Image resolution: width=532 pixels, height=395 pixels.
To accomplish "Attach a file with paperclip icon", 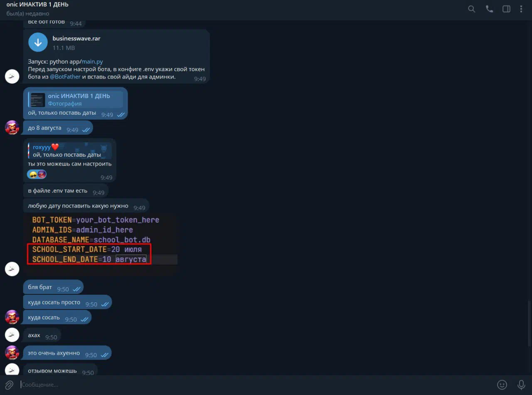I will [9, 385].
